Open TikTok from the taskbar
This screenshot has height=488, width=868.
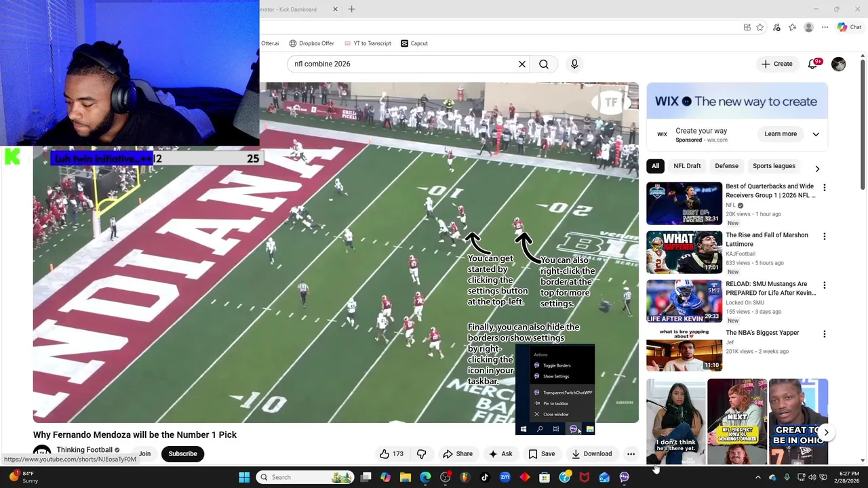click(485, 477)
